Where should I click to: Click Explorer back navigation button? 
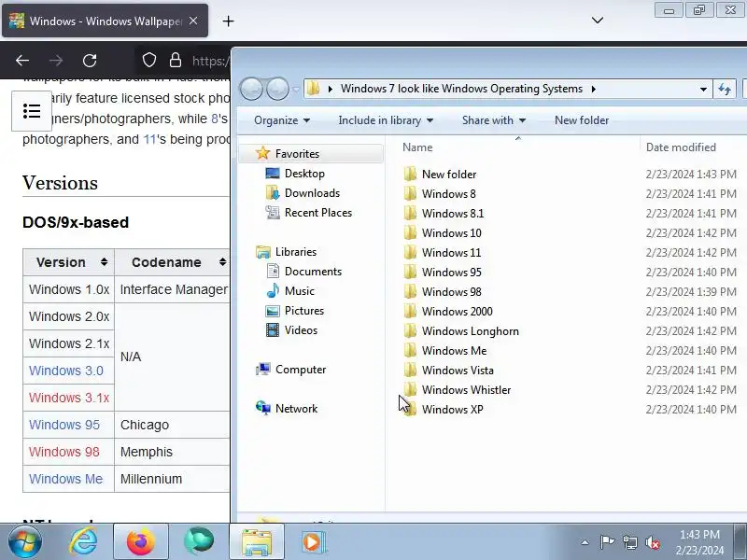click(251, 89)
